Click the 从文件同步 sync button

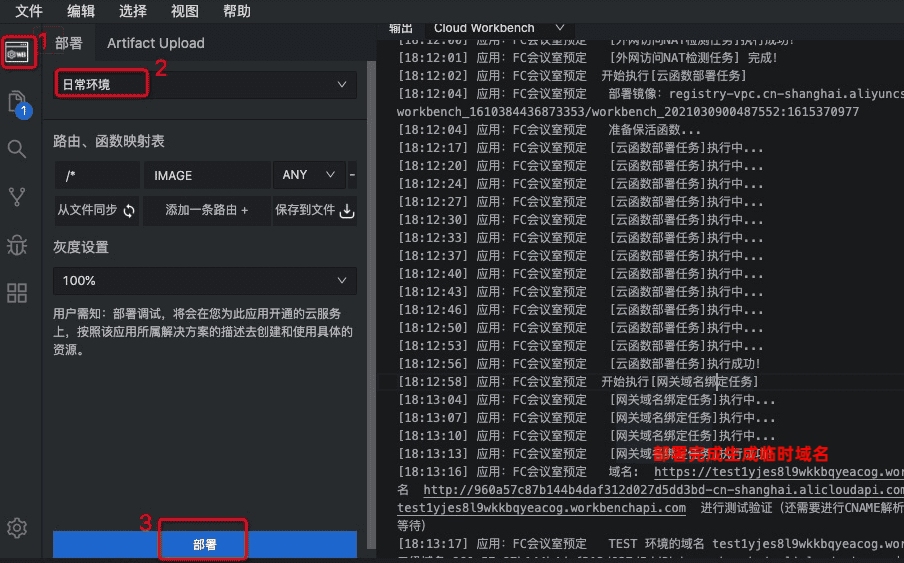(x=96, y=210)
